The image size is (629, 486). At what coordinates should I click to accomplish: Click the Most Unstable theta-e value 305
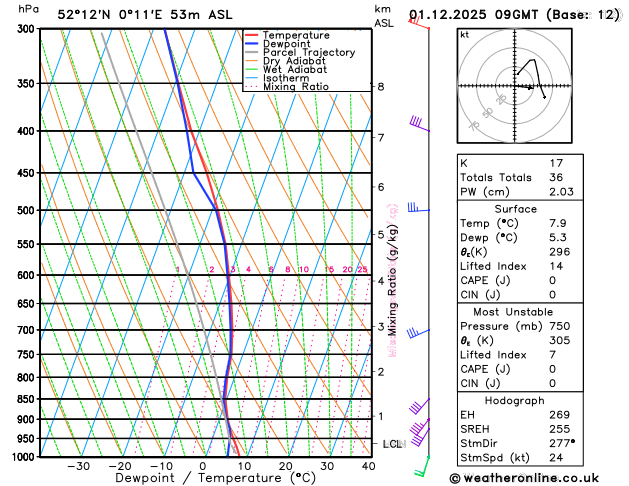coord(560,340)
